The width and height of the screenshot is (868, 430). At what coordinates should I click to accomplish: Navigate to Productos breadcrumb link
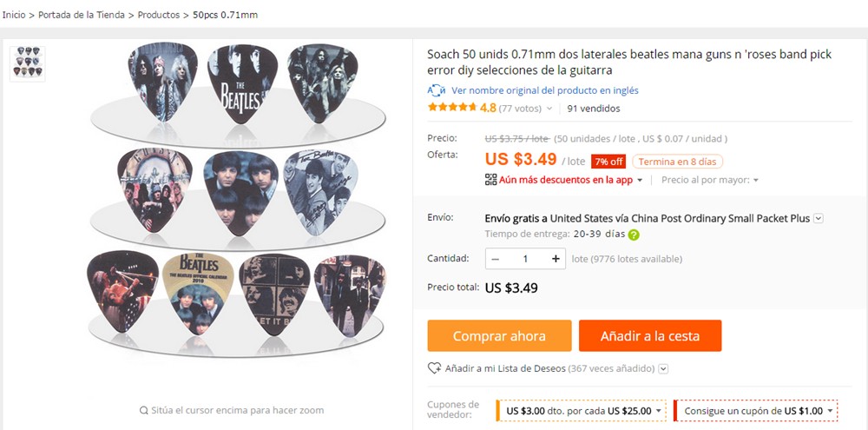coord(159,15)
